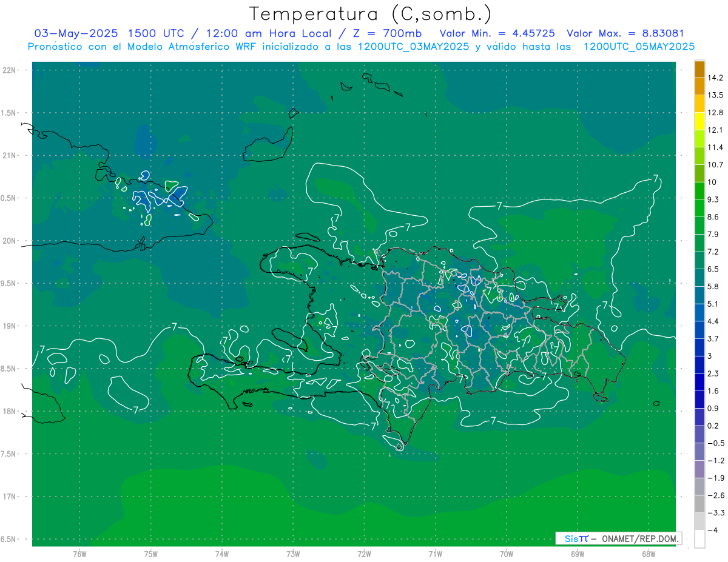Viewport: 728px width, 562px height.
Task: Click the '11.4' colorbar value
Action: pyautogui.click(x=716, y=147)
